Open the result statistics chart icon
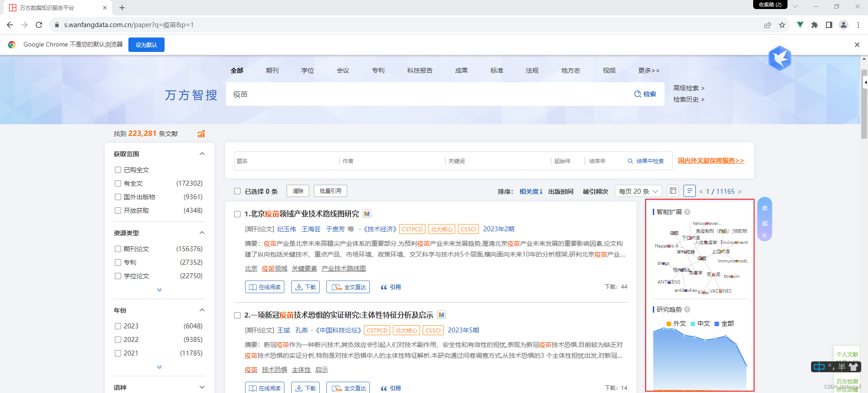 point(201,134)
